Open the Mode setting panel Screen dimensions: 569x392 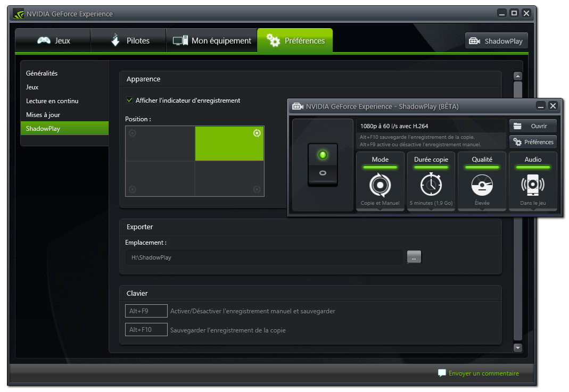click(x=380, y=181)
